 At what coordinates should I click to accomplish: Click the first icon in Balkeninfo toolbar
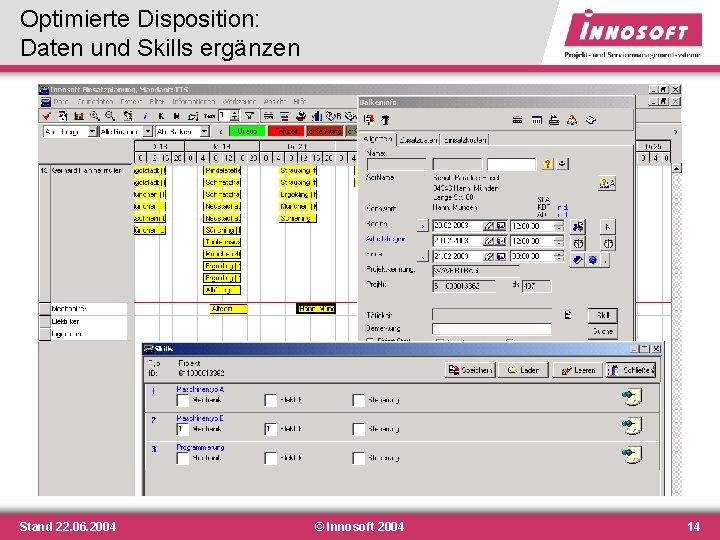(369, 120)
